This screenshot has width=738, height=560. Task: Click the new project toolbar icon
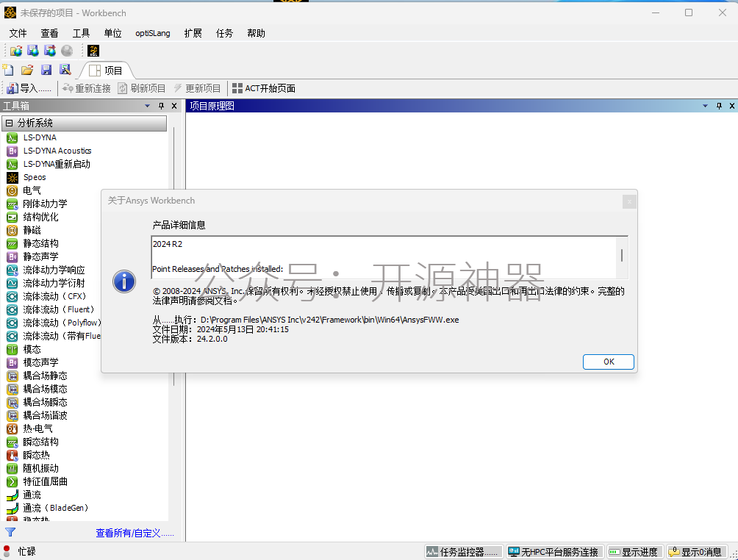point(8,70)
